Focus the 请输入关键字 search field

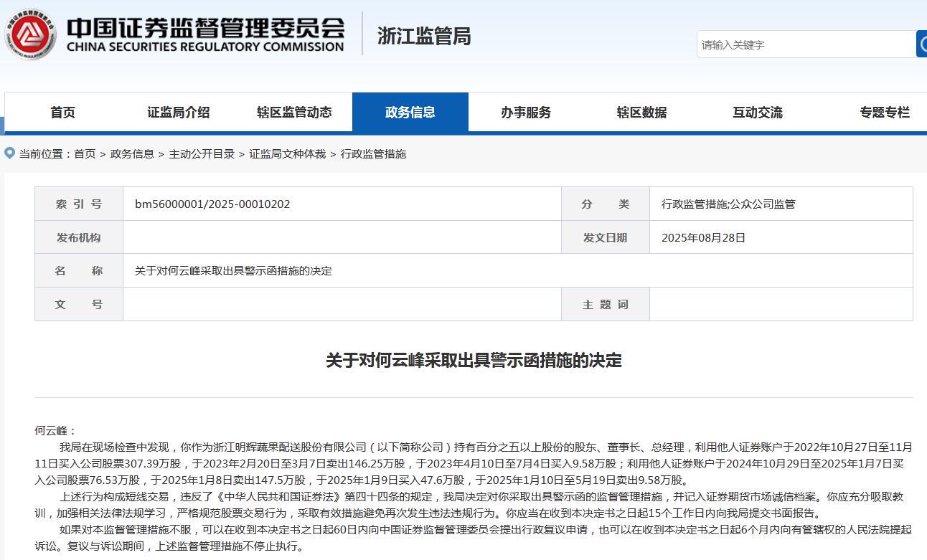(x=806, y=44)
